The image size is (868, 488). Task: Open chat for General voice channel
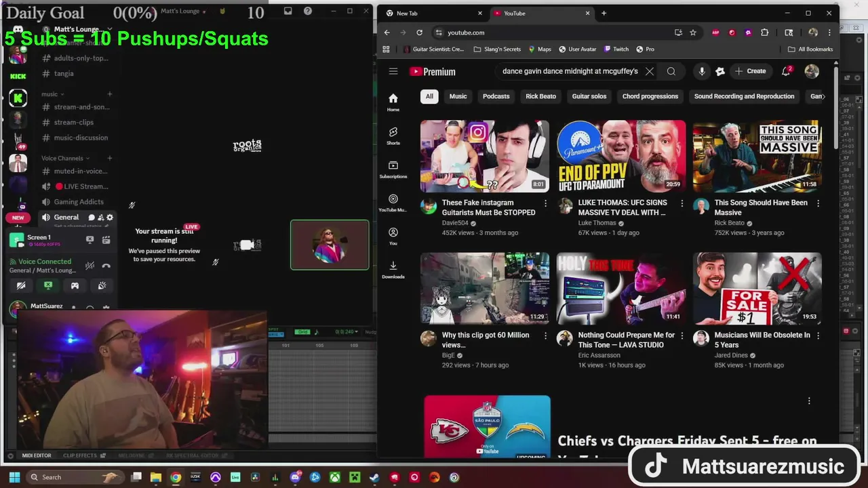(x=92, y=218)
